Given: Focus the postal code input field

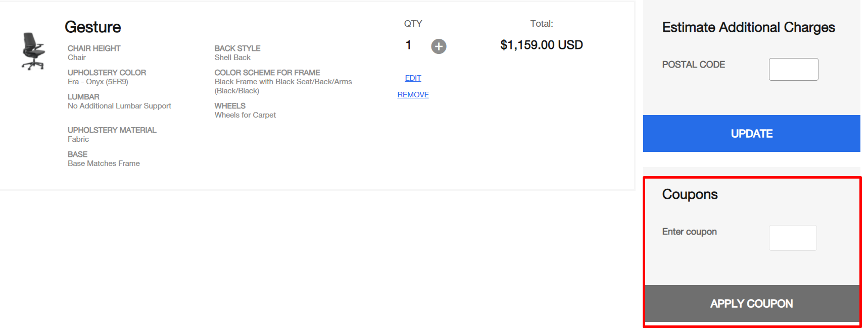Looking at the screenshot, I should point(793,69).
